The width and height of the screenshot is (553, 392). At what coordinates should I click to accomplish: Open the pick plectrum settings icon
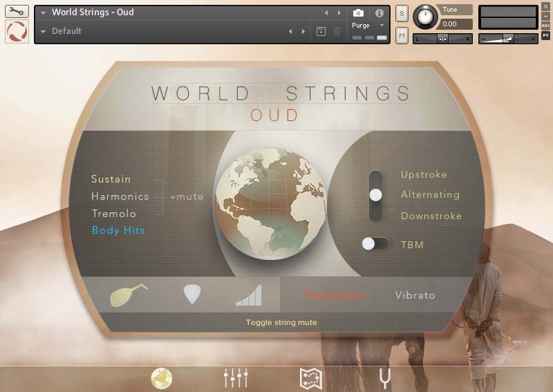coord(192,294)
